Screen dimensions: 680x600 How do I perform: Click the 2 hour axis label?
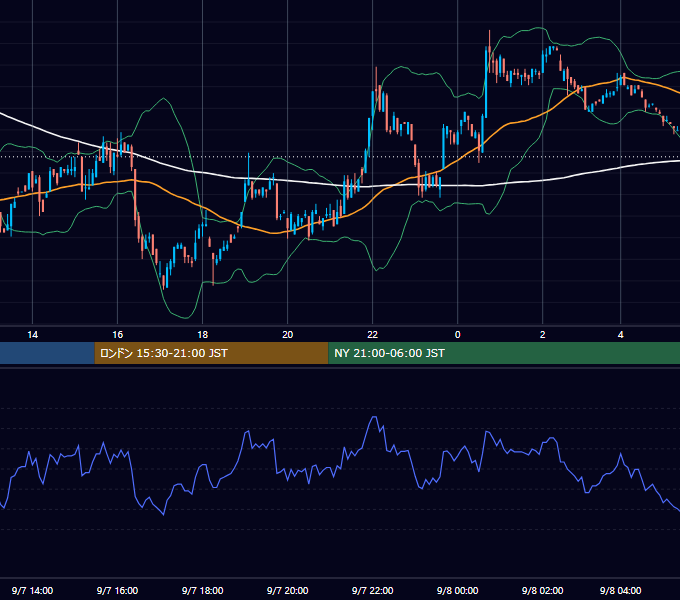[x=543, y=335]
